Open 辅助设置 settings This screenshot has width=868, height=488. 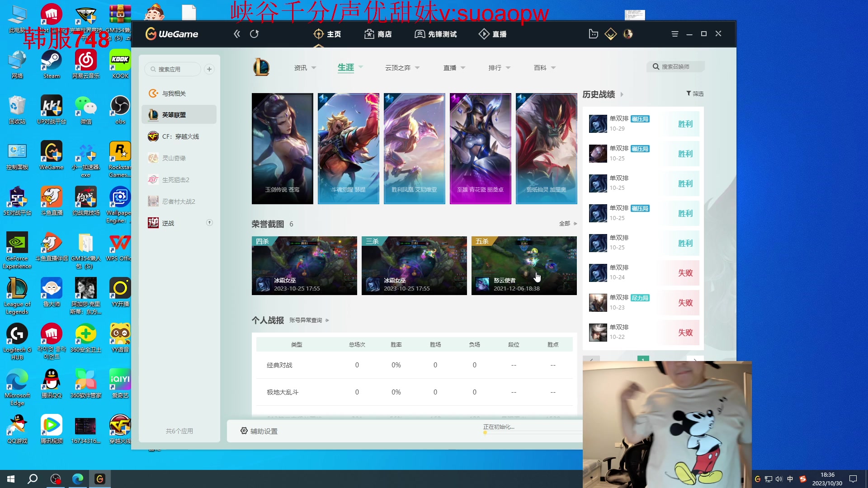259,431
